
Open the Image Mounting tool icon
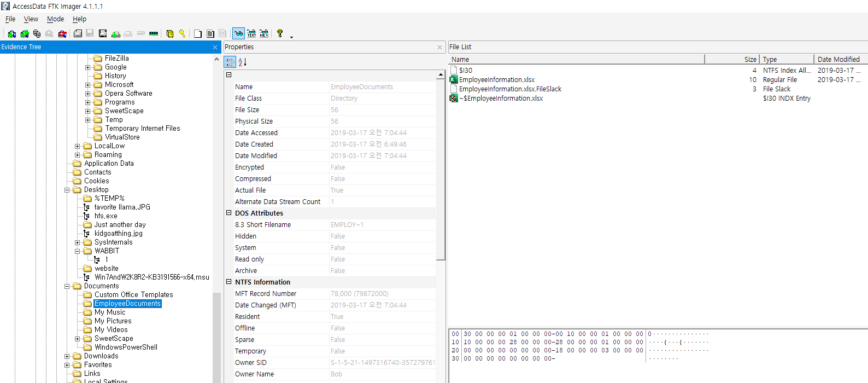37,33
